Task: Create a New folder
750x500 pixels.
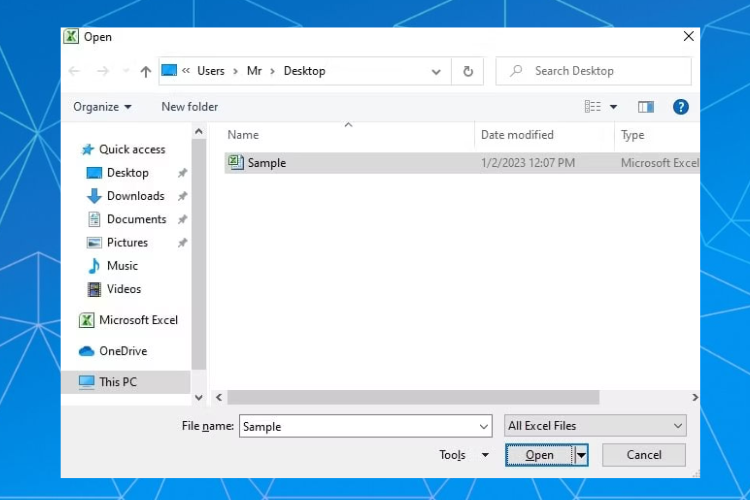Action: click(189, 107)
